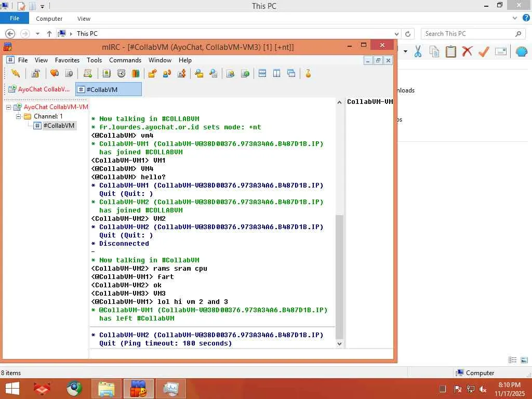The width and height of the screenshot is (532, 399).
Task: Click the Search This PC field
Action: coord(473,34)
